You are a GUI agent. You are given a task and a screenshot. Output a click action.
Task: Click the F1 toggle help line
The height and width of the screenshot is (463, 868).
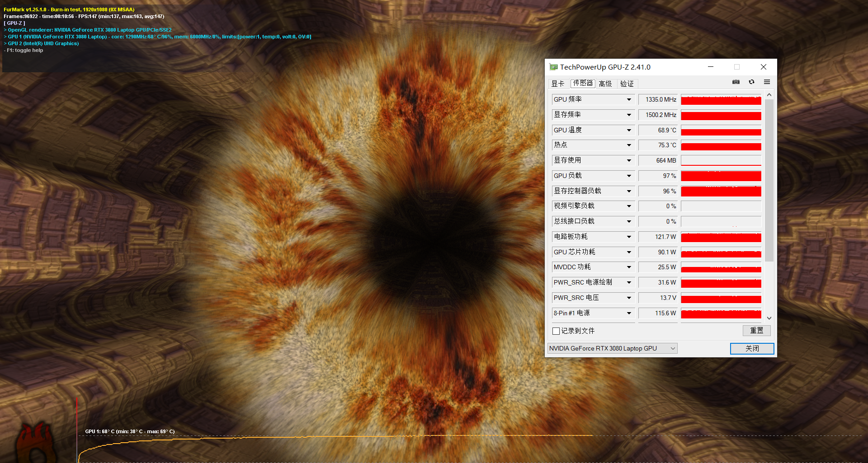click(24, 50)
